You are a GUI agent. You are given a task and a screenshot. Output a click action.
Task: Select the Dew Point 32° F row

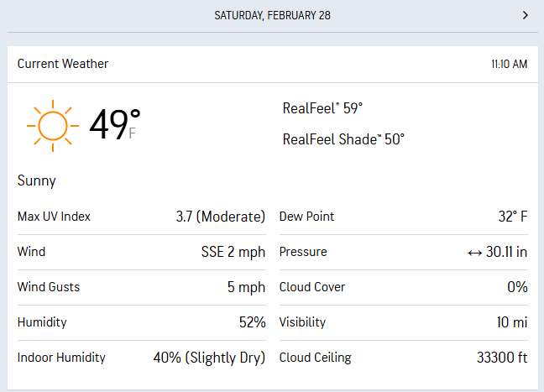(x=403, y=217)
